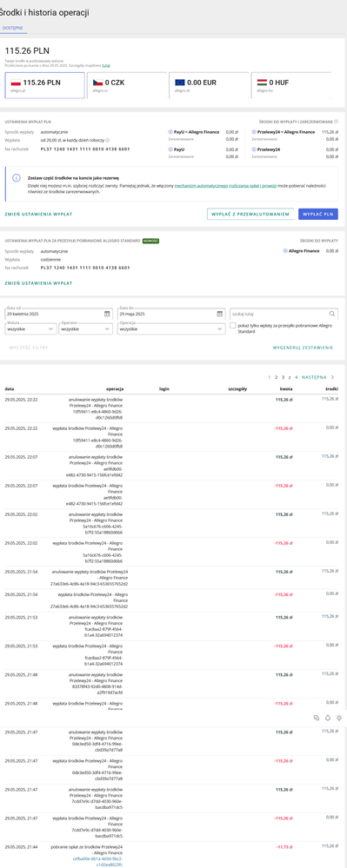Open the Data do calendar icon
The height and width of the screenshot is (868, 347).
coord(219,314)
